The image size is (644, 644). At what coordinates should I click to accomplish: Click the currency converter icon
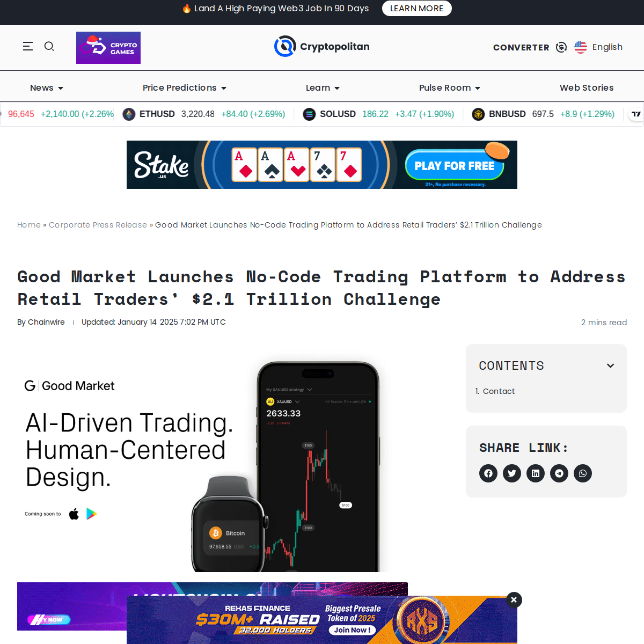[561, 47]
